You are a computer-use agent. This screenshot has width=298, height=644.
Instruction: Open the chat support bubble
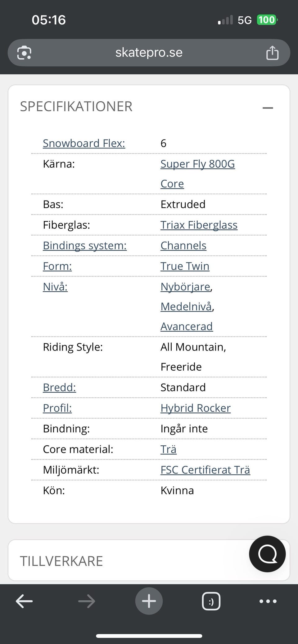(267, 554)
